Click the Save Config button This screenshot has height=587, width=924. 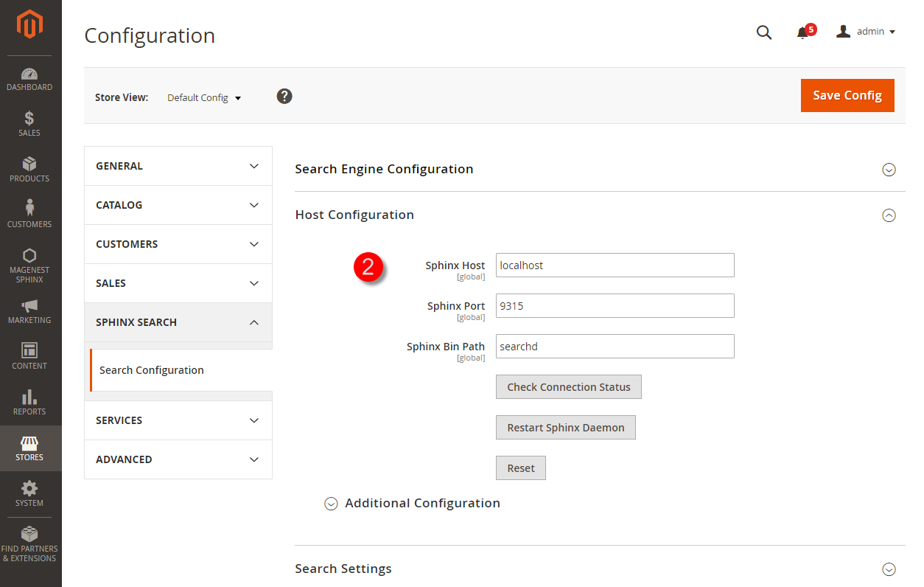[x=847, y=95]
